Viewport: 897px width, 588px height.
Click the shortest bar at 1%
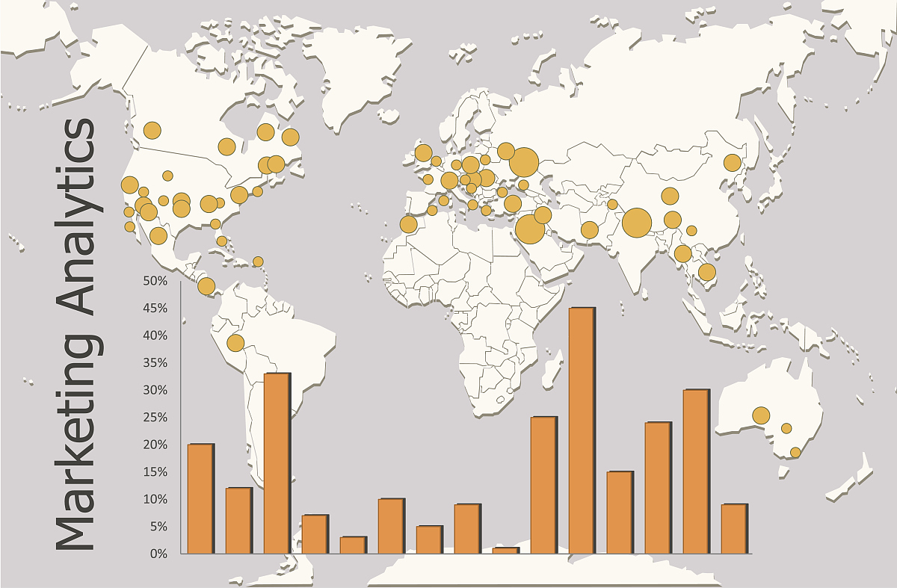click(506, 551)
